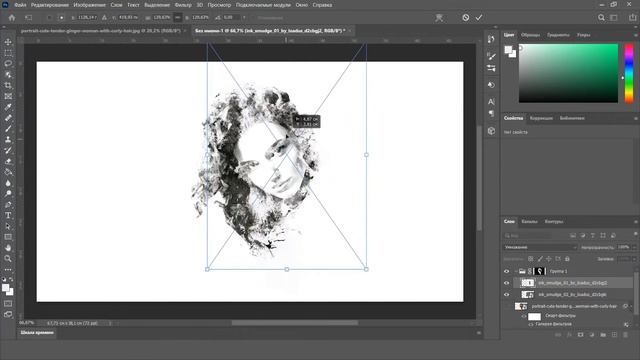Select the Eraser tool
This screenshot has height=360, width=640.
coord(8,161)
